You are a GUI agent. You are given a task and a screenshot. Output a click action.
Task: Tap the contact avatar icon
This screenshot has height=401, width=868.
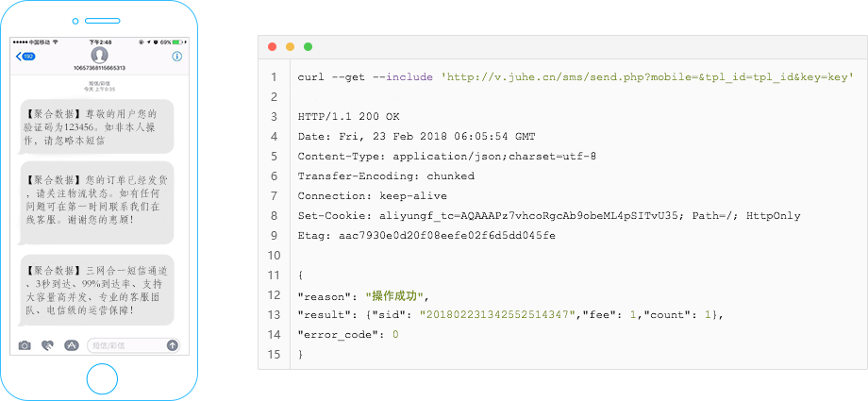(x=99, y=55)
